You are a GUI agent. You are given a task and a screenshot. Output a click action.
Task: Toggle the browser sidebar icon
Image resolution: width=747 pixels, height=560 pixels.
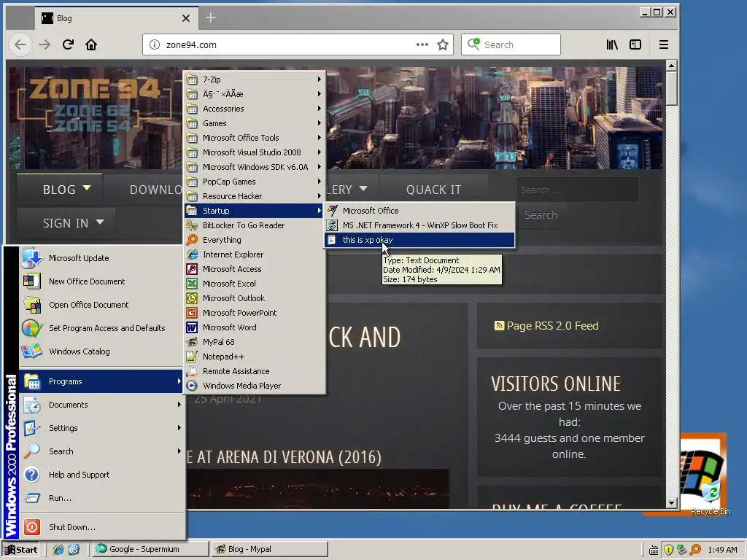[635, 44]
